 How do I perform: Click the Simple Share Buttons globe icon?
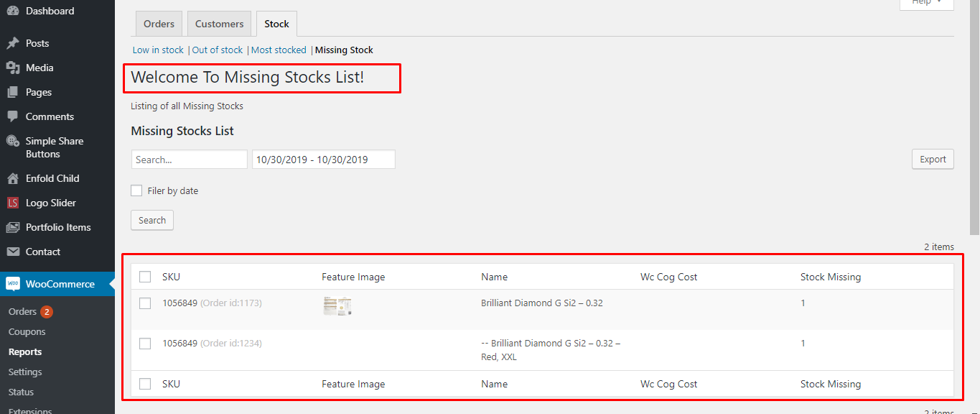[x=12, y=141]
